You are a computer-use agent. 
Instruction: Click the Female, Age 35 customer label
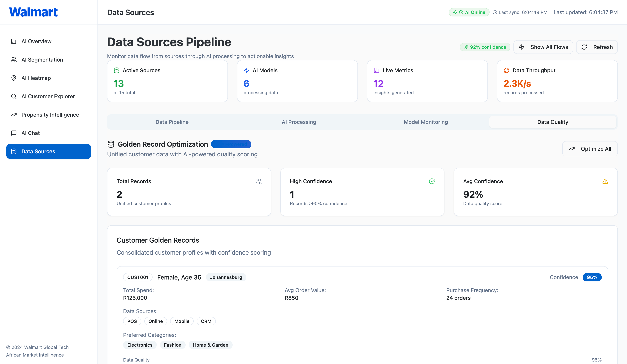179,277
